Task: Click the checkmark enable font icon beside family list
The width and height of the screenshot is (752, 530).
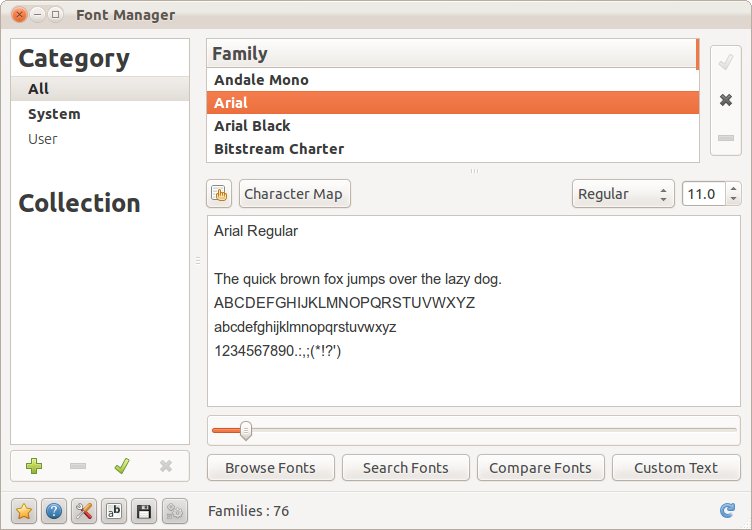Action: pyautogui.click(x=726, y=62)
